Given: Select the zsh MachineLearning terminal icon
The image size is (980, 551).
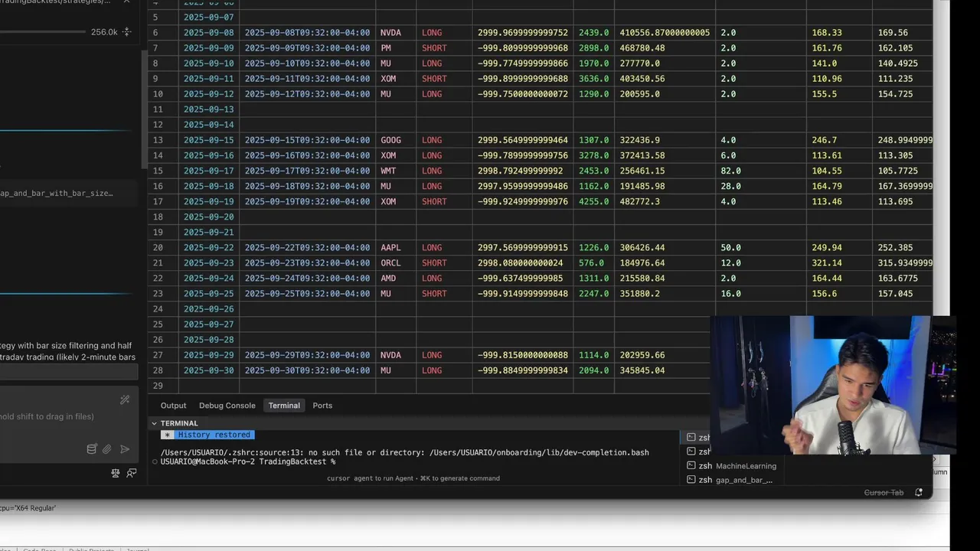Looking at the screenshot, I should point(691,465).
